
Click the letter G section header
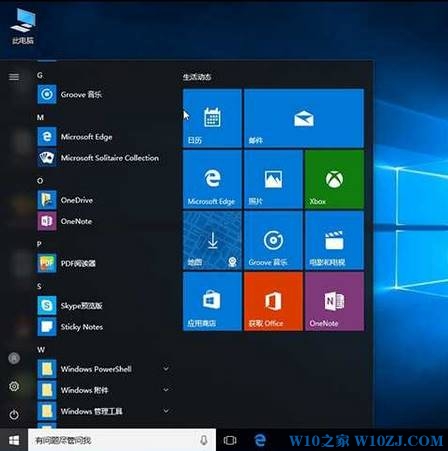coord(40,75)
